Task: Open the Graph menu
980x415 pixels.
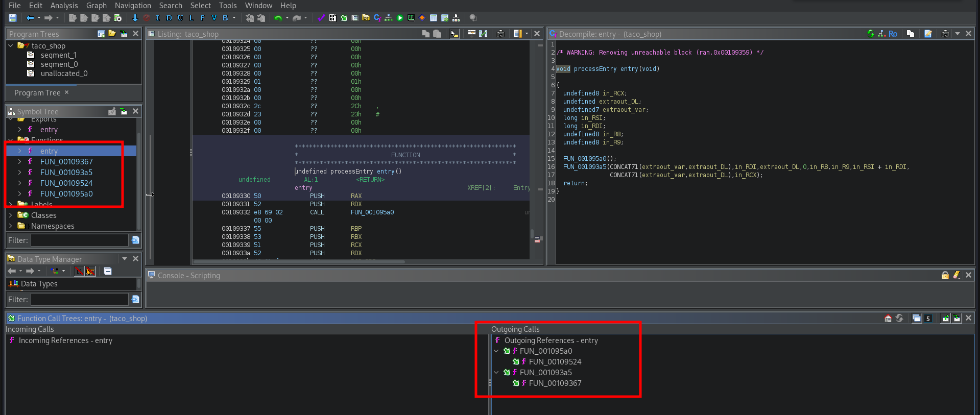Action: [x=97, y=5]
